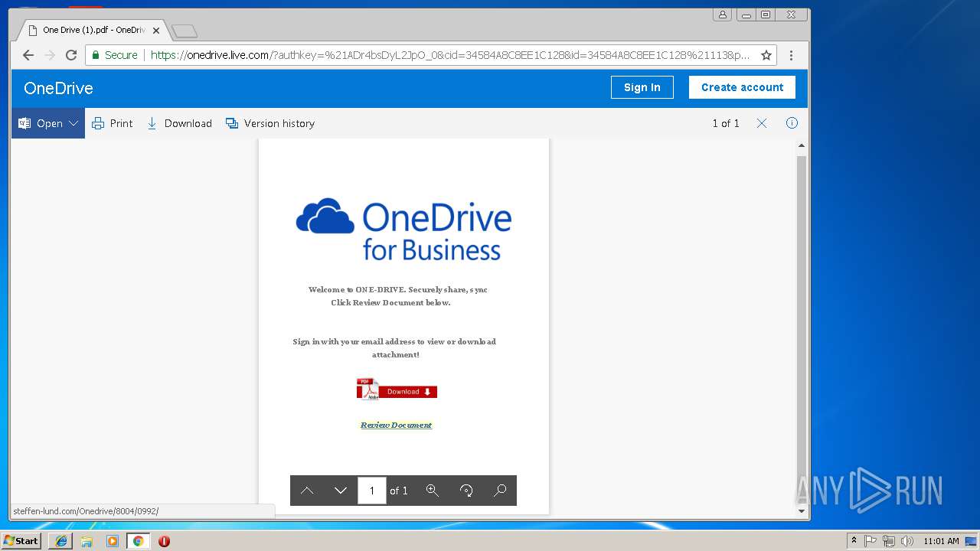Click the address bar URL
The height and width of the screenshot is (551, 980).
pyautogui.click(x=450, y=55)
